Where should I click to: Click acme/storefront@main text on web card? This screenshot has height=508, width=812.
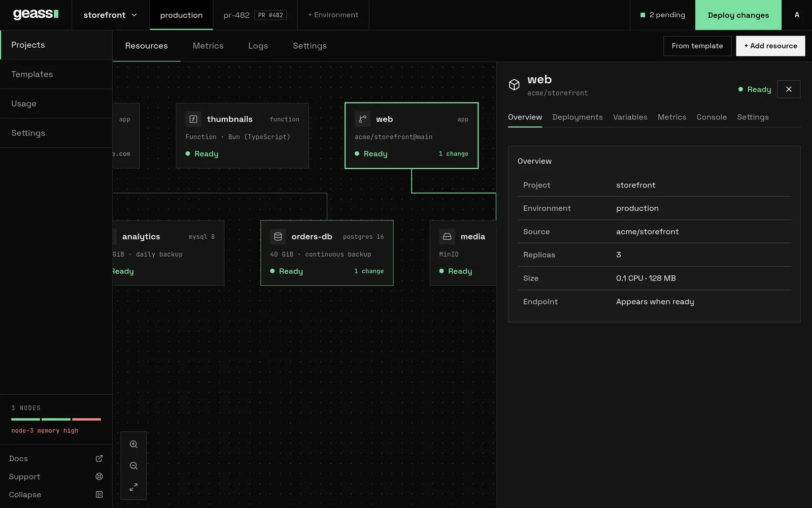pos(393,137)
